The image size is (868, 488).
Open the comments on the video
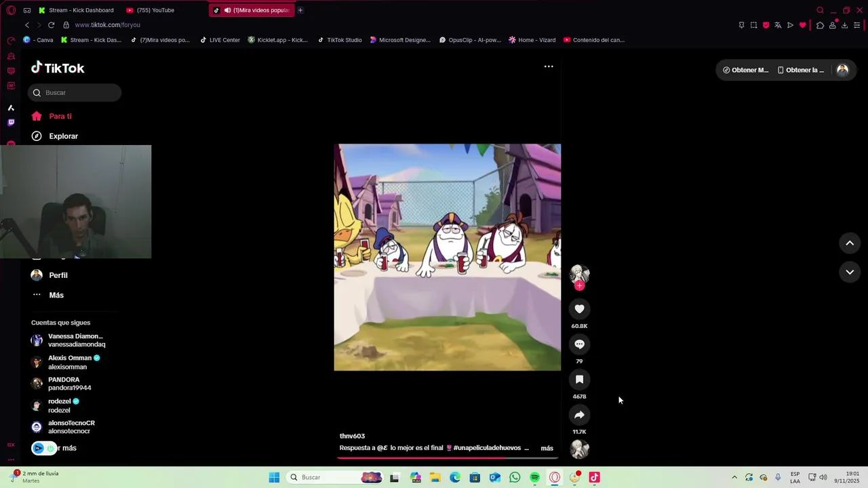(x=579, y=344)
